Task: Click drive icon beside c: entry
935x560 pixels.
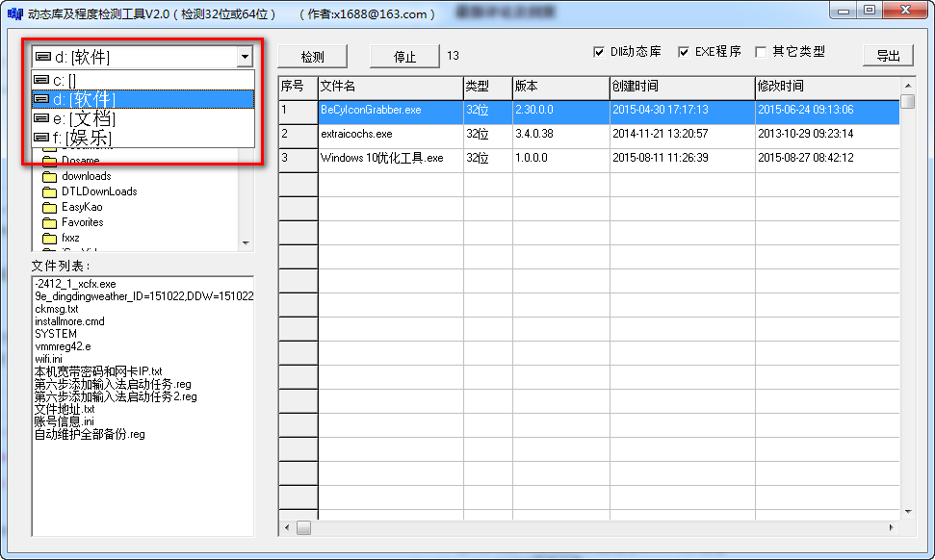Action: coord(41,79)
